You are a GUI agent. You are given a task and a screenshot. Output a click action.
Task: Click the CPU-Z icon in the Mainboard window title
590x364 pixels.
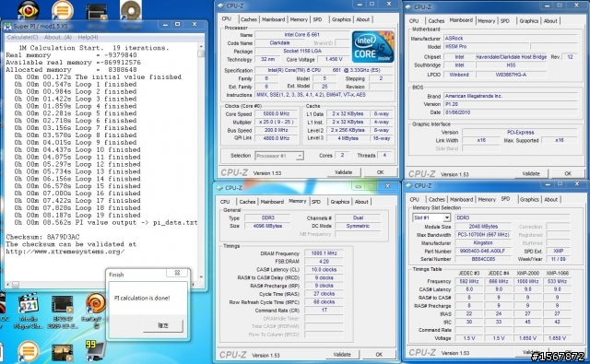pos(408,7)
